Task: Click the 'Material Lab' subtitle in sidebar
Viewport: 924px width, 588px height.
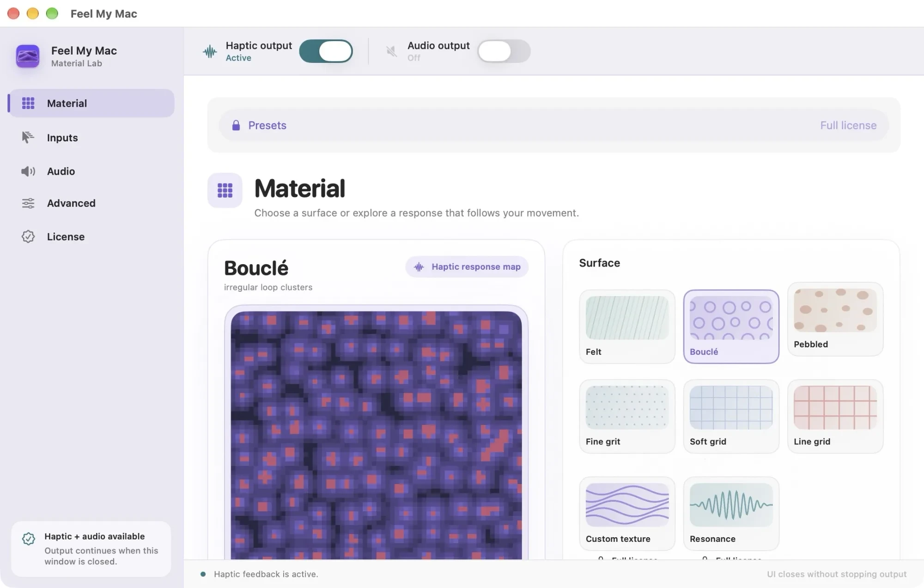Action: [77, 64]
